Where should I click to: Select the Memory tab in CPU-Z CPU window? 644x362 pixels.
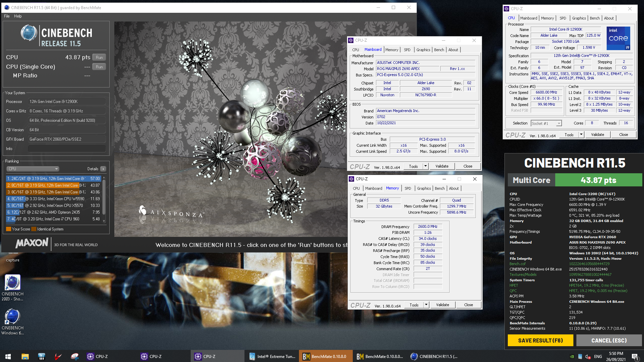[x=547, y=18]
